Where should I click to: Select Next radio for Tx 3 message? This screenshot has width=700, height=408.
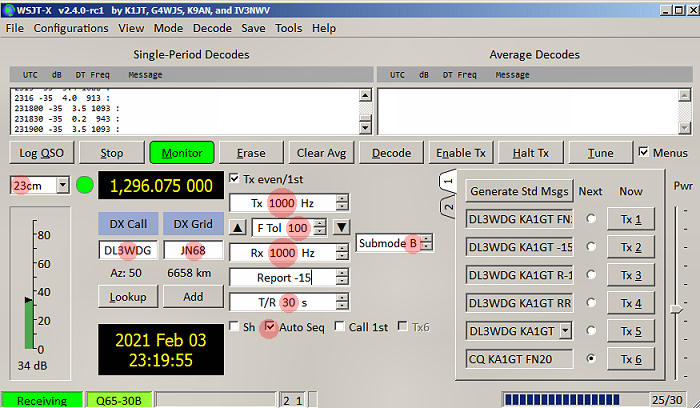pos(591,274)
